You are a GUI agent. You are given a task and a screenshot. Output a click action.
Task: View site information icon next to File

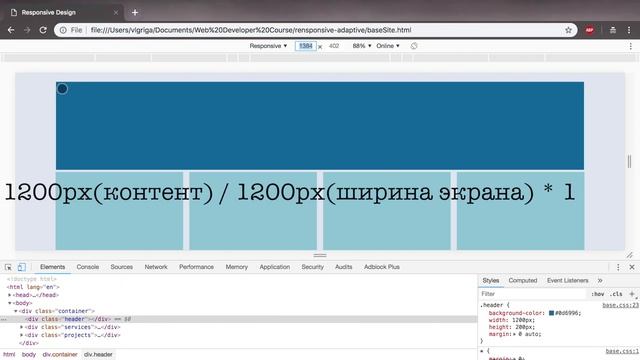pyautogui.click(x=63, y=30)
